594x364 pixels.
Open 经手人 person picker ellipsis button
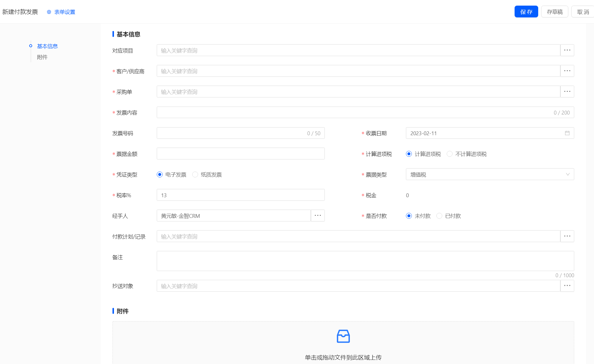318,216
